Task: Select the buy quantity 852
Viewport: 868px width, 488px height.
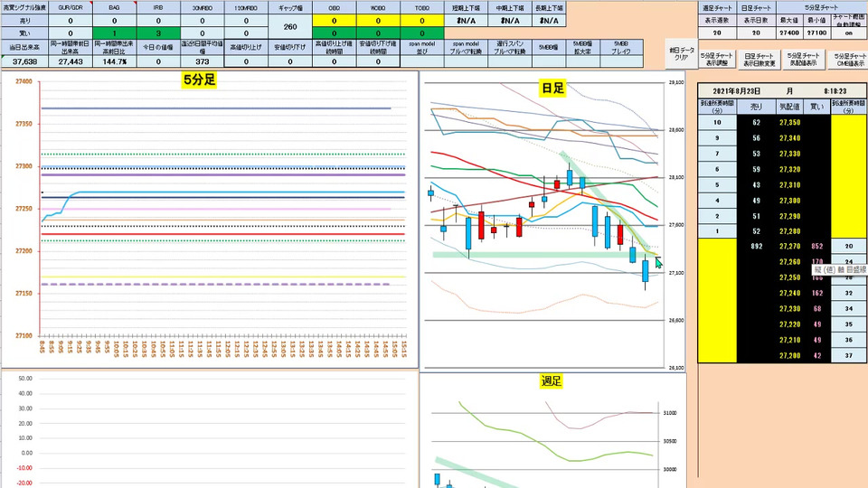Action: coord(817,246)
